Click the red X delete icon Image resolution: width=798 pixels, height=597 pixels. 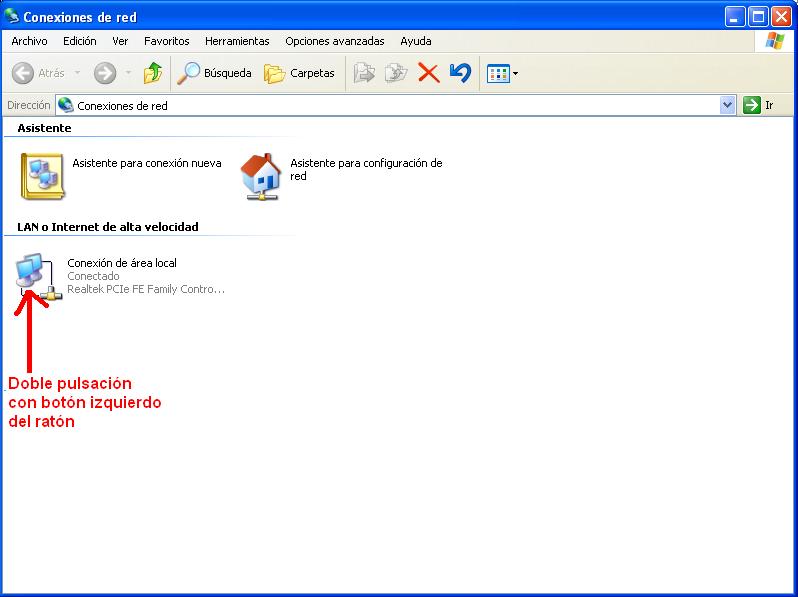(x=429, y=73)
